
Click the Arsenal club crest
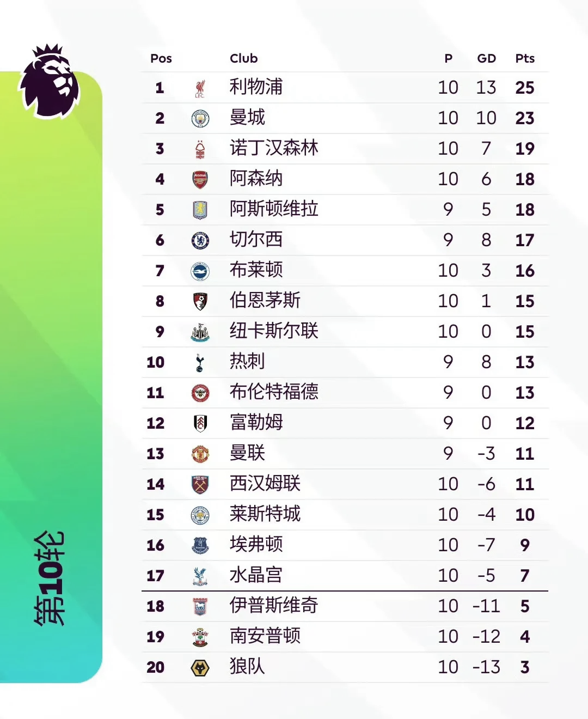tap(200, 179)
